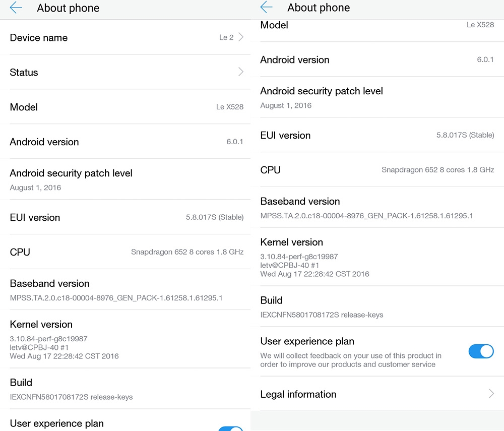Tap the Device name row label
Screen dimensions: 504x431
tap(39, 38)
